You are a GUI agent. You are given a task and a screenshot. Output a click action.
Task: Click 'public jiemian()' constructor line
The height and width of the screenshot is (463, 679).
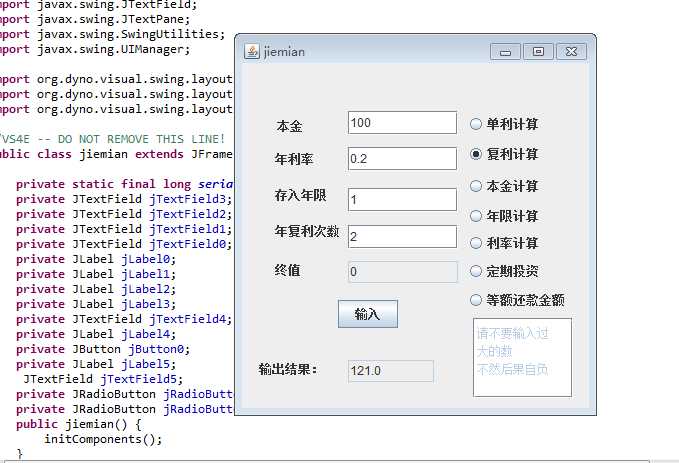point(78,424)
